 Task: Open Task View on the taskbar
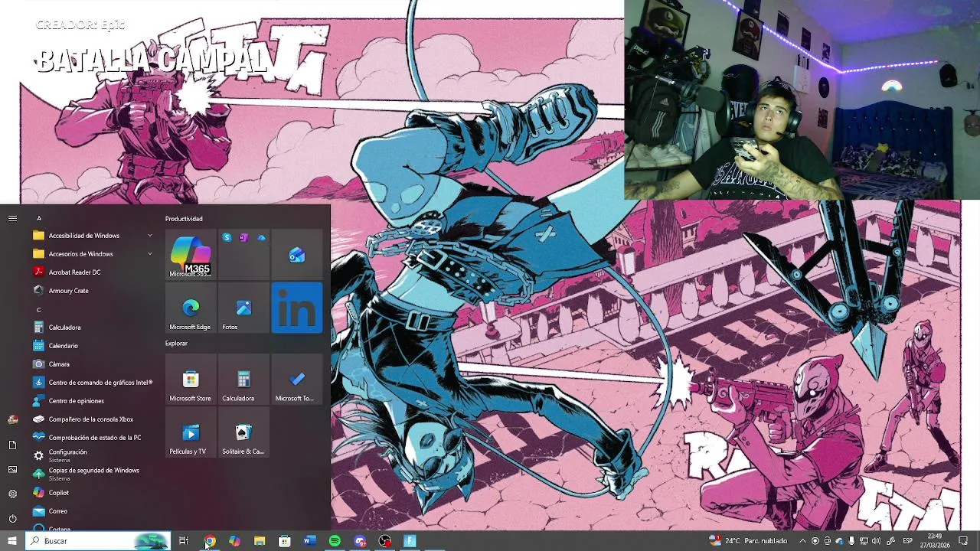pos(184,541)
